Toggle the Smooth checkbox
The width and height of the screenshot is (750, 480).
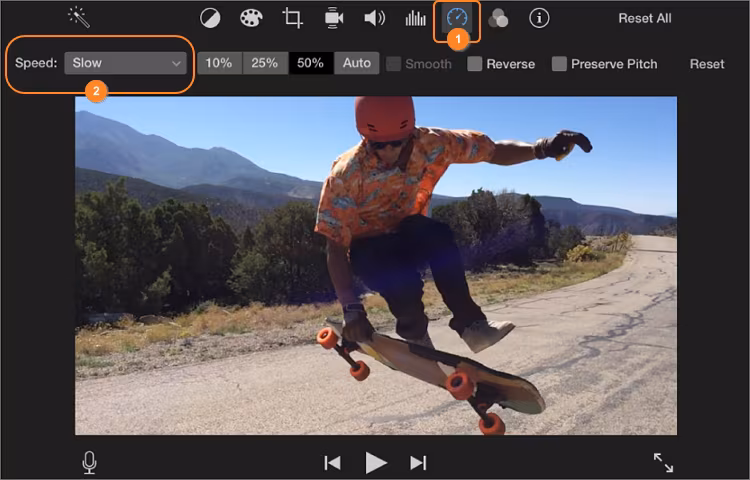pyautogui.click(x=394, y=64)
